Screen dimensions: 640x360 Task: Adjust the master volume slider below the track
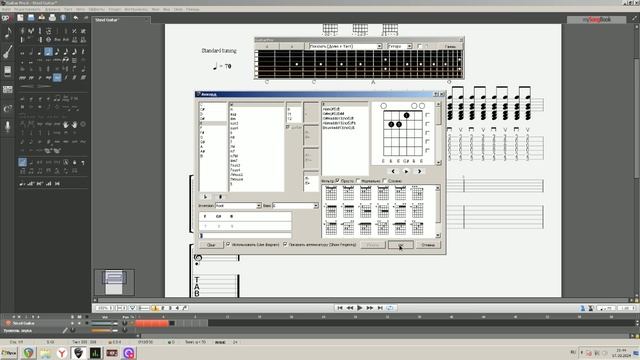[x=104, y=331]
